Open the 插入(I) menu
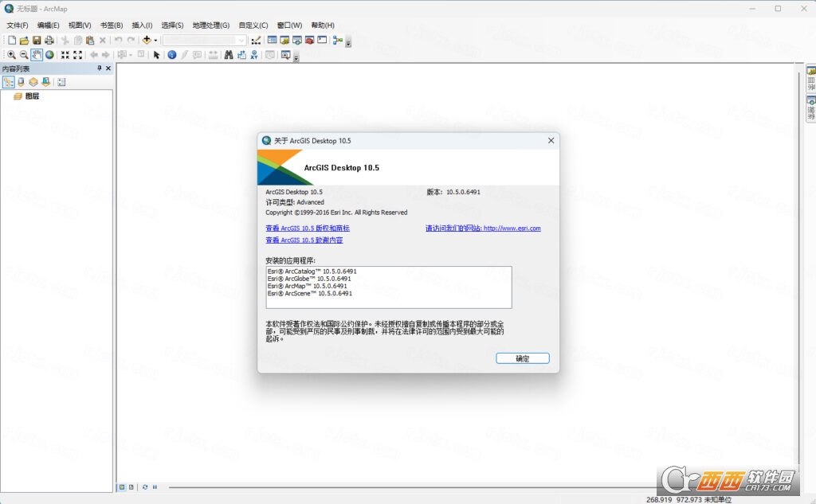The height and width of the screenshot is (504, 816). pyautogui.click(x=142, y=25)
